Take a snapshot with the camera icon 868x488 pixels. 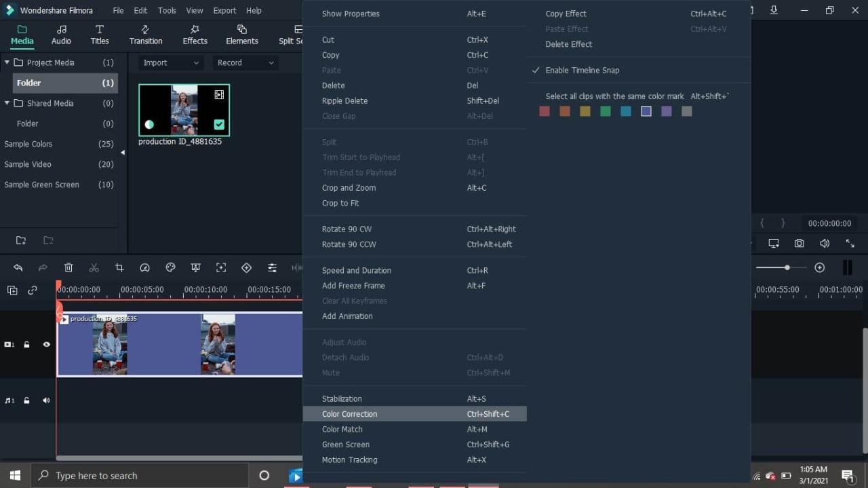(800, 242)
